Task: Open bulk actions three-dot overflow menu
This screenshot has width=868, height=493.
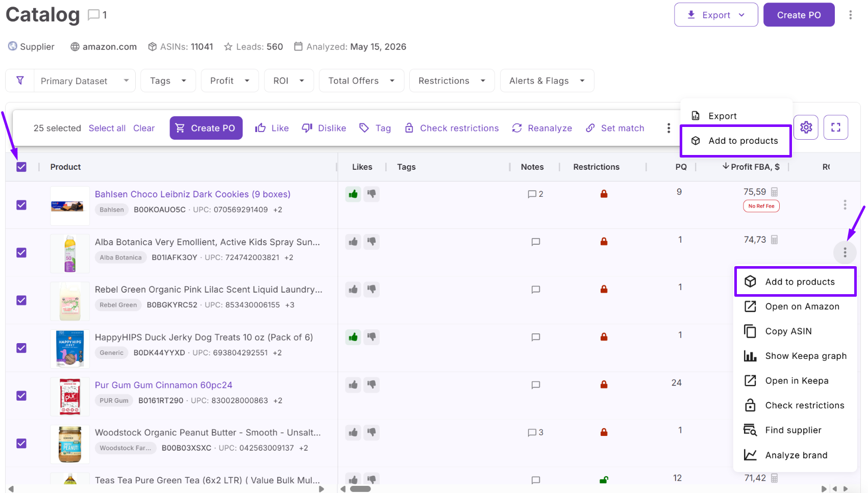Action: click(x=668, y=128)
